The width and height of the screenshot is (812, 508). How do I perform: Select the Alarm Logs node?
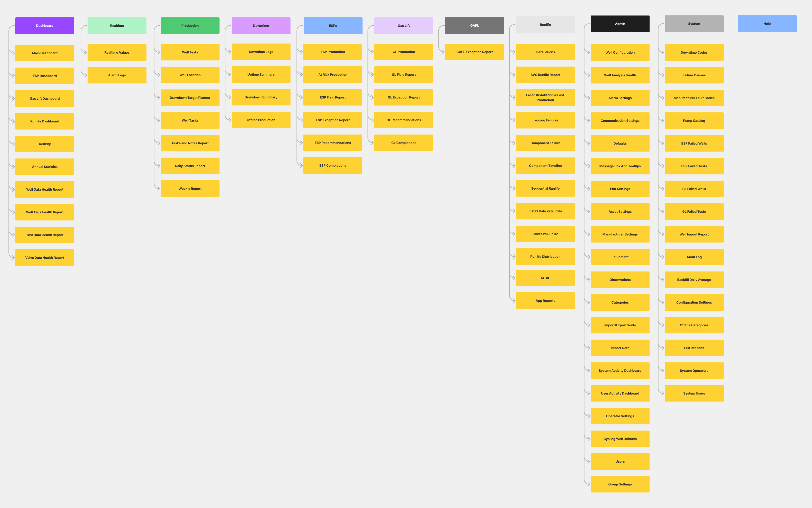117,75
